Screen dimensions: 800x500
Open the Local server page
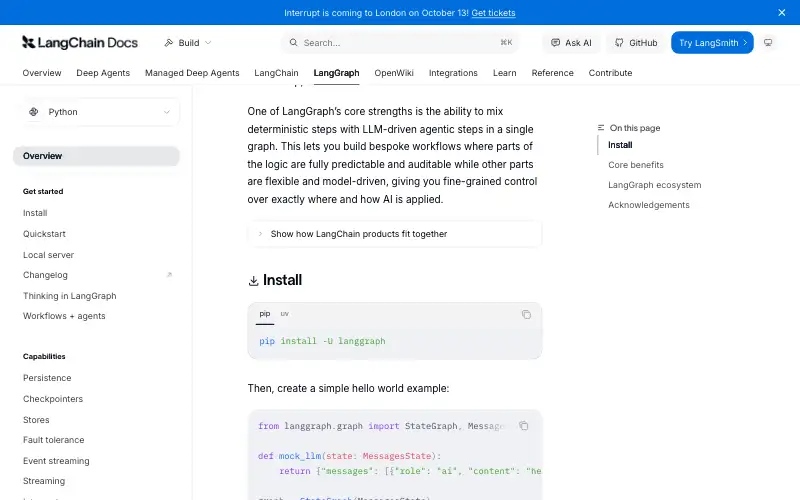(48, 255)
